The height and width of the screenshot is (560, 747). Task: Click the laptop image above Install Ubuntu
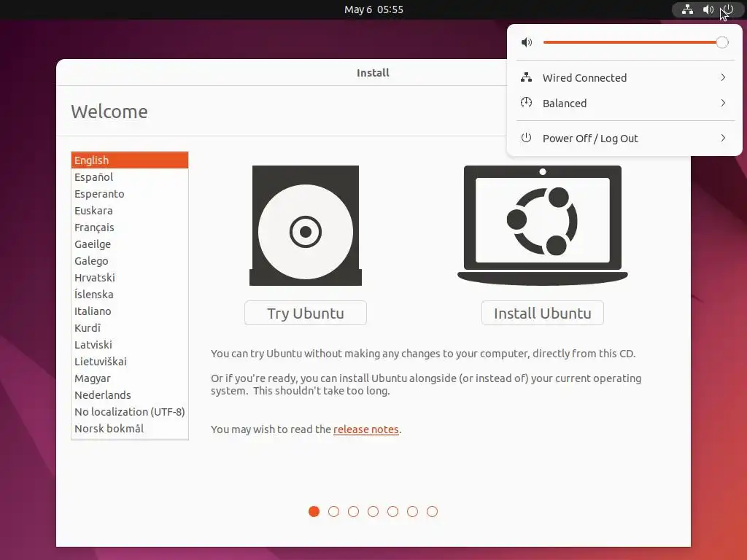(543, 226)
